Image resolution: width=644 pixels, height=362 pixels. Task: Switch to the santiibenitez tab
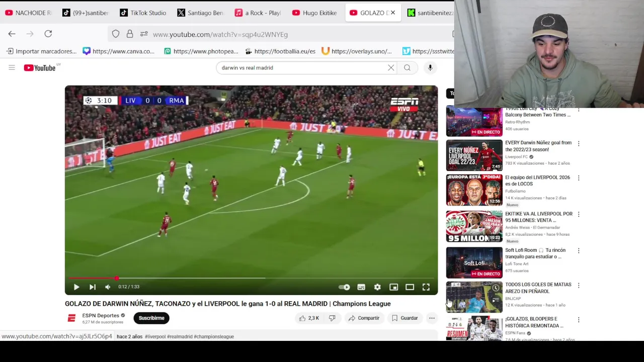pyautogui.click(x=430, y=13)
